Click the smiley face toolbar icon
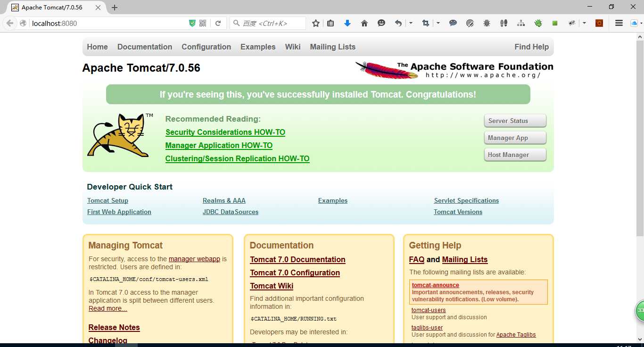This screenshot has height=347, width=644. click(x=381, y=23)
